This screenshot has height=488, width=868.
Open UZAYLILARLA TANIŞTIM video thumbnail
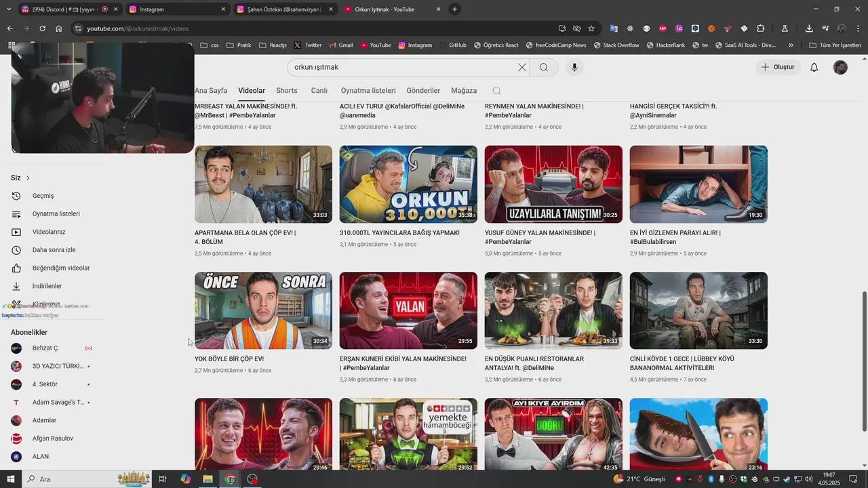[553, 184]
